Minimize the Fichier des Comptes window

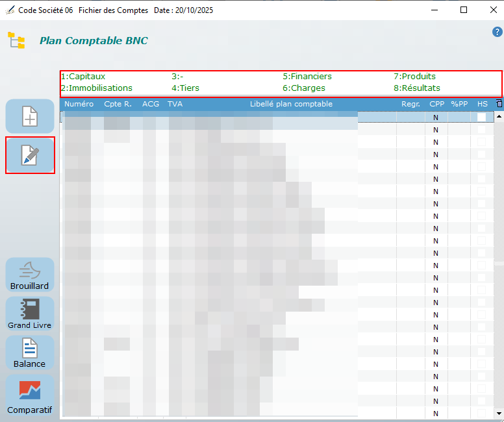tap(435, 10)
